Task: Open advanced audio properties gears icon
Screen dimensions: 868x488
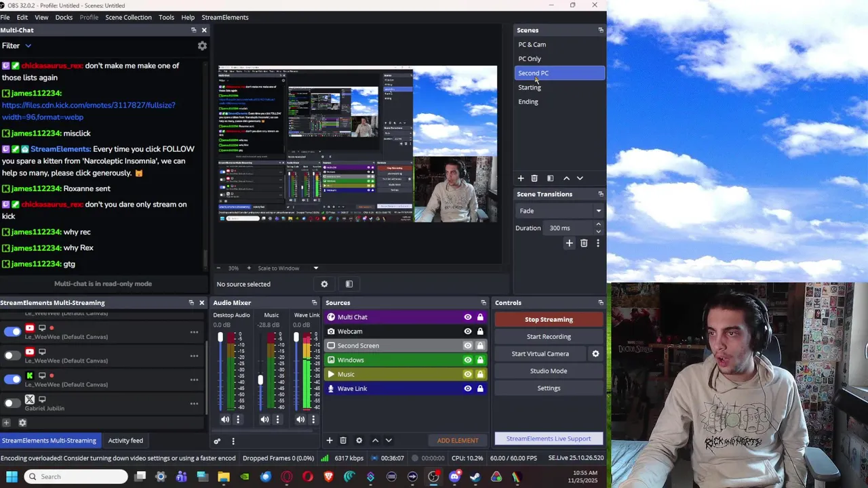Action: pyautogui.click(x=217, y=441)
